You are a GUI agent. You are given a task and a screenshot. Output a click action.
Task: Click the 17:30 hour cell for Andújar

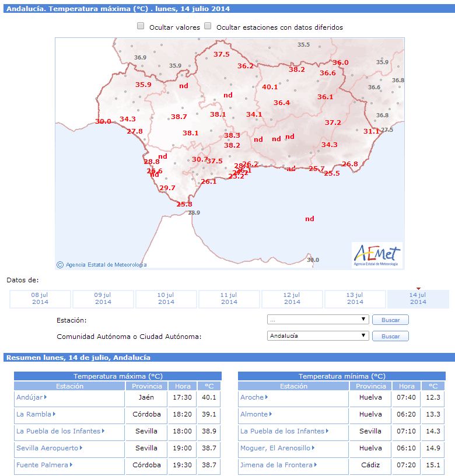coord(183,397)
